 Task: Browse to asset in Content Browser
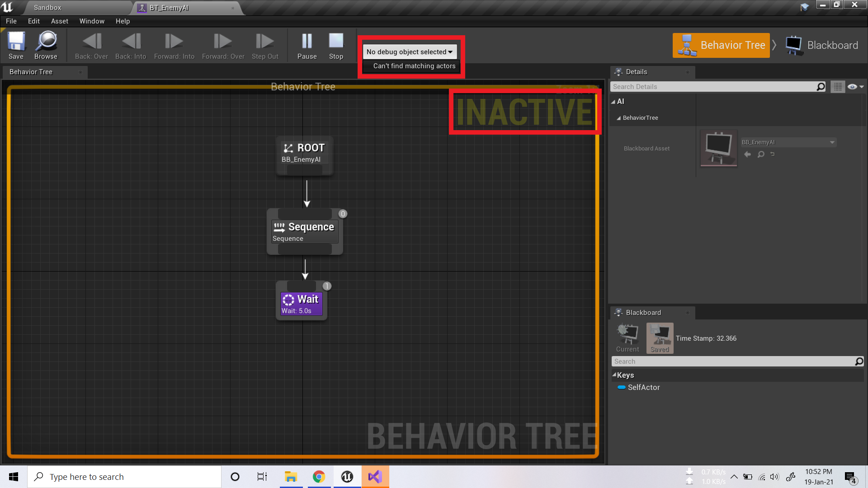tap(46, 45)
